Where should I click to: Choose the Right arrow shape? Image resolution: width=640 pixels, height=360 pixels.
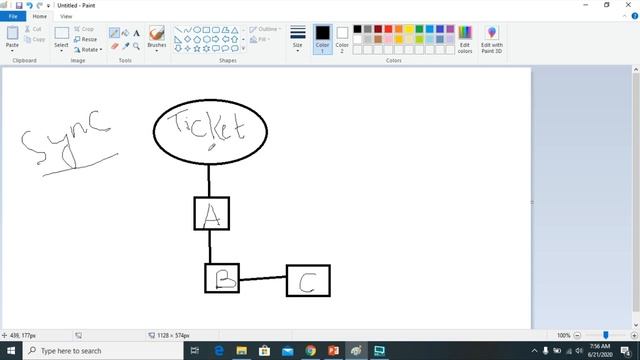point(216,39)
